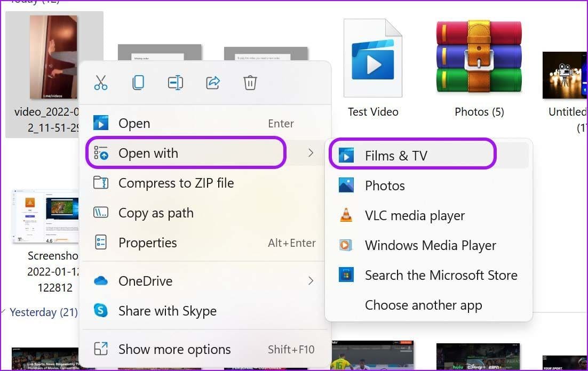
Task: Collapse the Yesterday (21) group
Action: (3, 311)
